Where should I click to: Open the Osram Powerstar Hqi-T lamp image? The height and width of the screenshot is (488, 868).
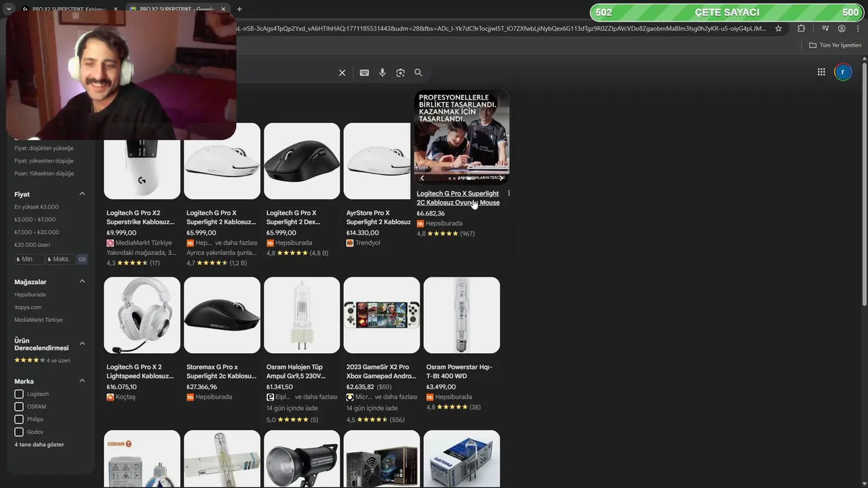tap(462, 315)
